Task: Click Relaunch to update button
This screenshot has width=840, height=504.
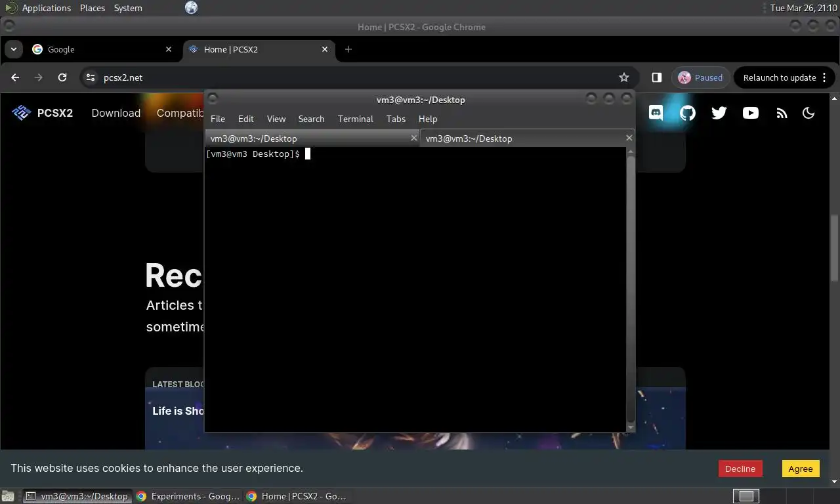Action: tap(780, 77)
